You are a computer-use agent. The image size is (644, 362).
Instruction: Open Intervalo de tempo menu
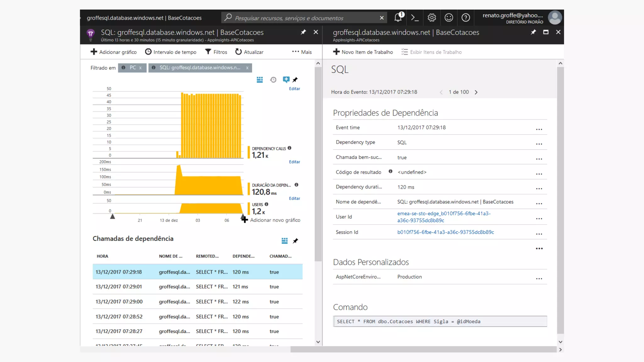click(x=171, y=52)
